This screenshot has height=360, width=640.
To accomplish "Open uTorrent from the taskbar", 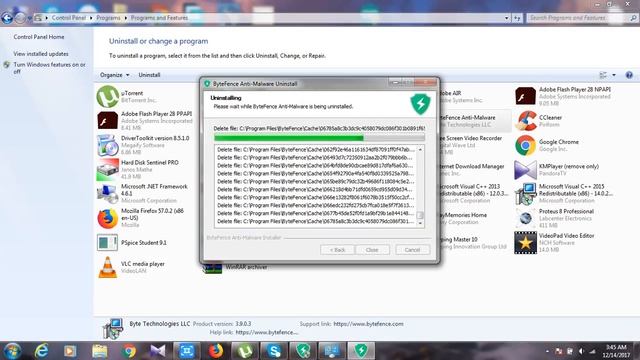I will pyautogui.click(x=244, y=351).
